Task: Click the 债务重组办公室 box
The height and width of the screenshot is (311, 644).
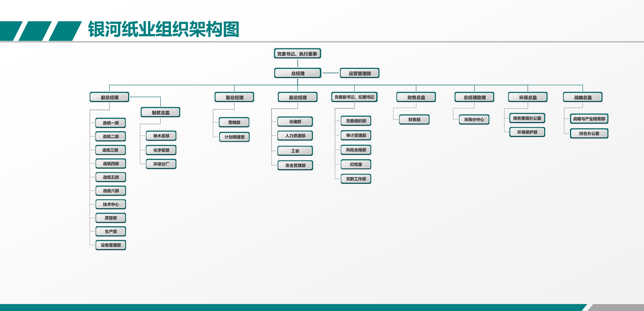Action: (x=527, y=118)
